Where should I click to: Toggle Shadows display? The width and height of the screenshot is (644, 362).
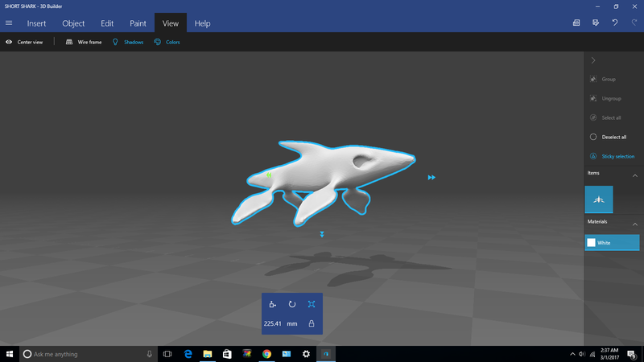128,42
